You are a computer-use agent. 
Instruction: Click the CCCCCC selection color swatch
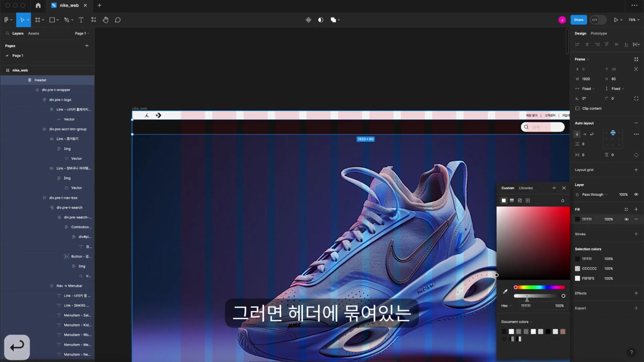pos(577,269)
